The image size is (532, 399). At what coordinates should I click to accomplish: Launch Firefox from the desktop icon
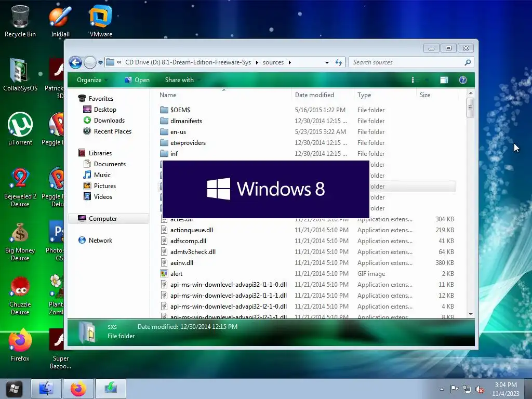click(20, 345)
